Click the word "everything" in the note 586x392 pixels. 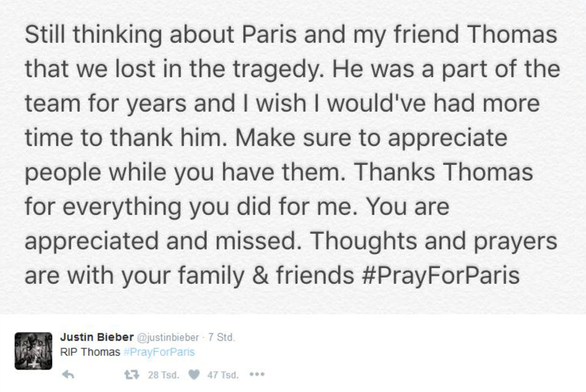pos(122,207)
